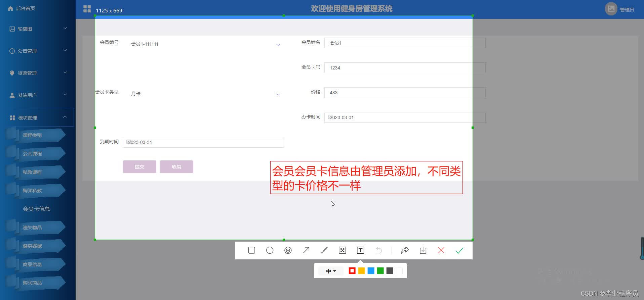Open the 公共课程 submenu item
Image resolution: width=644 pixels, height=300 pixels.
coord(36,154)
